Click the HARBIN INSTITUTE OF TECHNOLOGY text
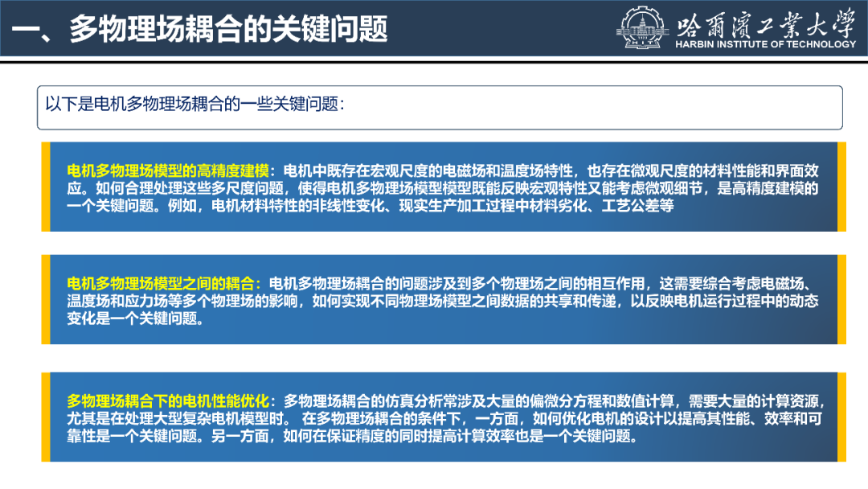Viewport: 868px width, 489px height. [x=765, y=44]
